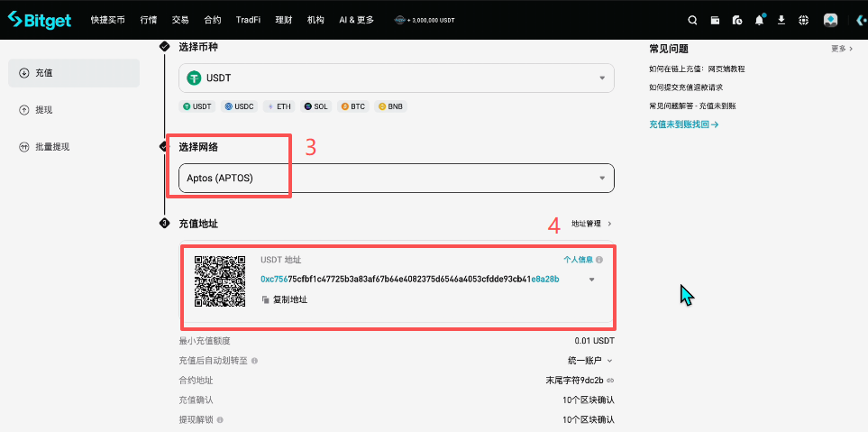Open the search magnifier icon

click(x=692, y=20)
